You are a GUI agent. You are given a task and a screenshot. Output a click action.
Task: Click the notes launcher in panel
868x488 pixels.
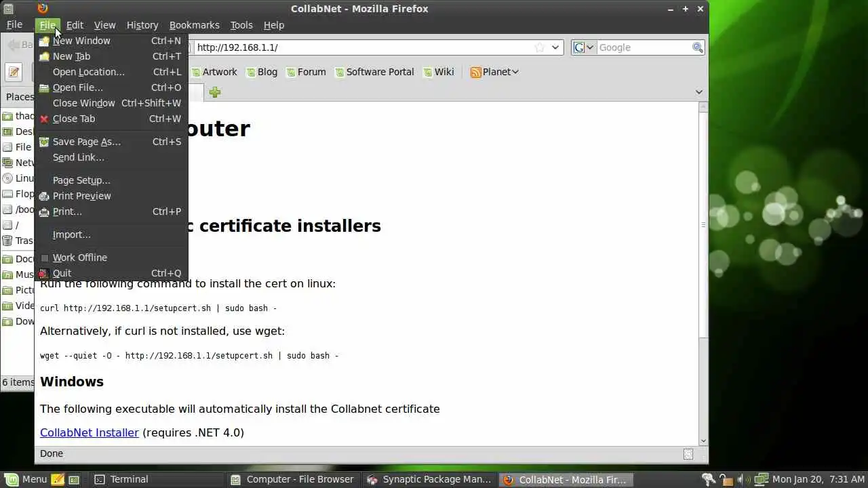pyautogui.click(x=58, y=479)
